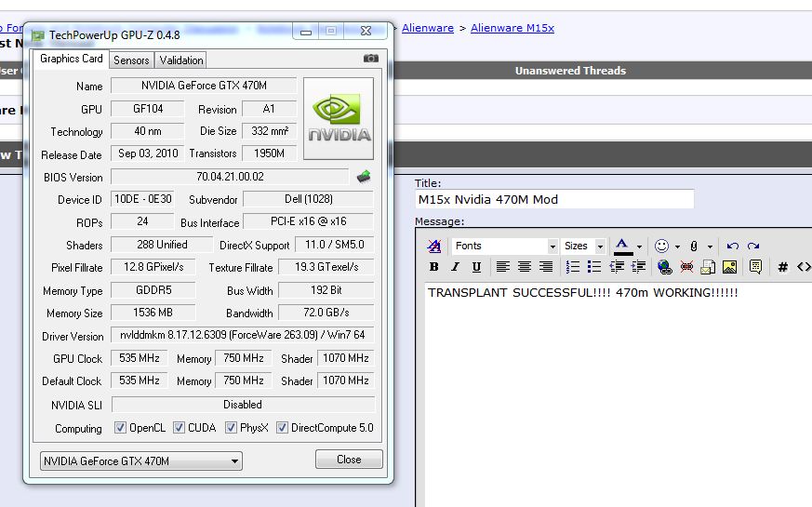Open the Alienware M15x breadcrumb link

point(512,28)
